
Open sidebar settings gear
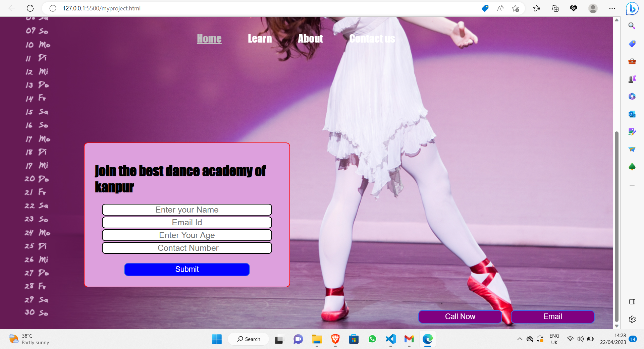coord(632,319)
